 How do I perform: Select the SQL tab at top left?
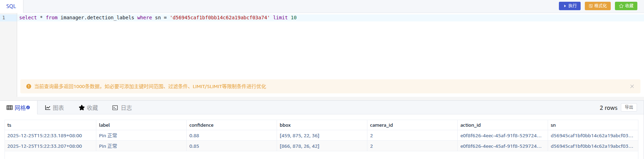[x=11, y=6]
